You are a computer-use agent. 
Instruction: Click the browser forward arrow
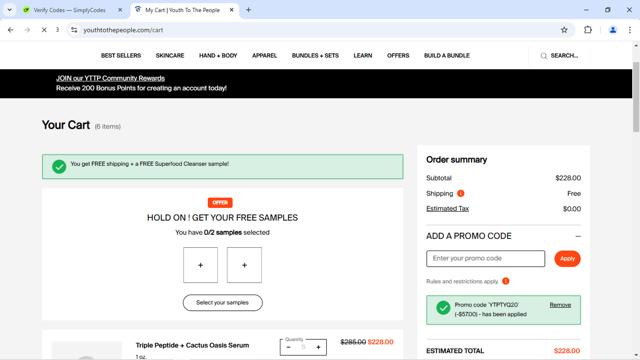(27, 30)
